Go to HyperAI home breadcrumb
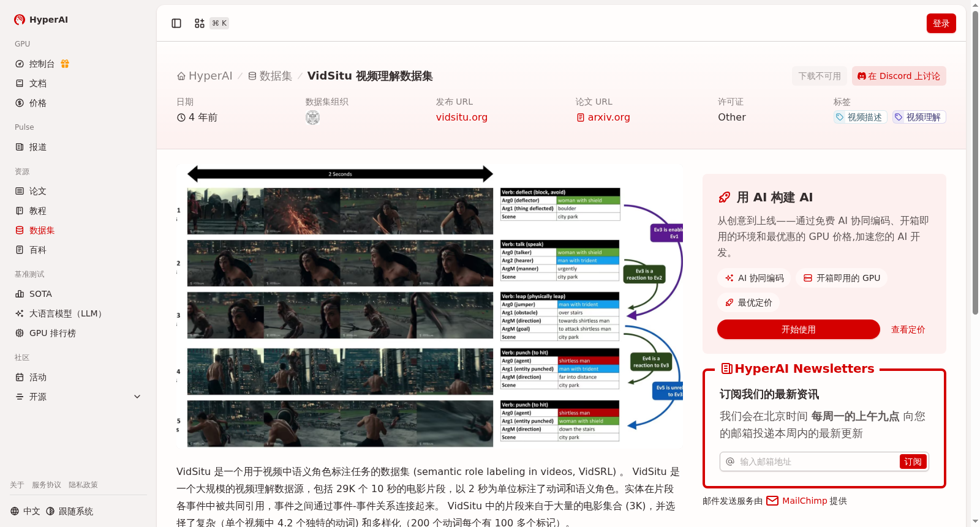The height and width of the screenshot is (527, 980). tap(205, 76)
